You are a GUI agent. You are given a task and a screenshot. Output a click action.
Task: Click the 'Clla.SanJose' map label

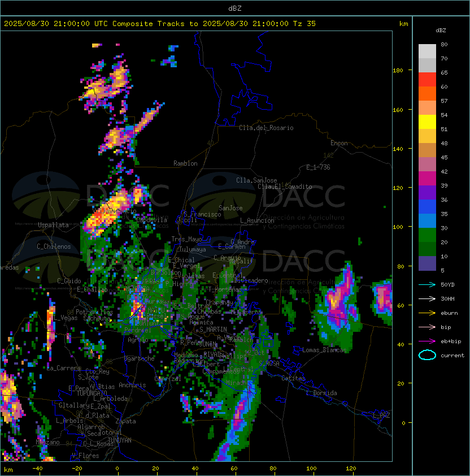point(256,180)
